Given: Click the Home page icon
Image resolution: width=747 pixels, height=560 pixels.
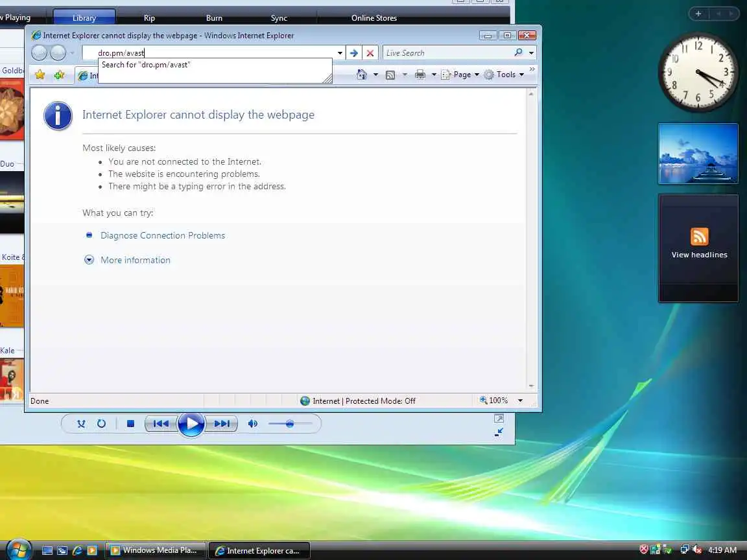Looking at the screenshot, I should [x=362, y=75].
